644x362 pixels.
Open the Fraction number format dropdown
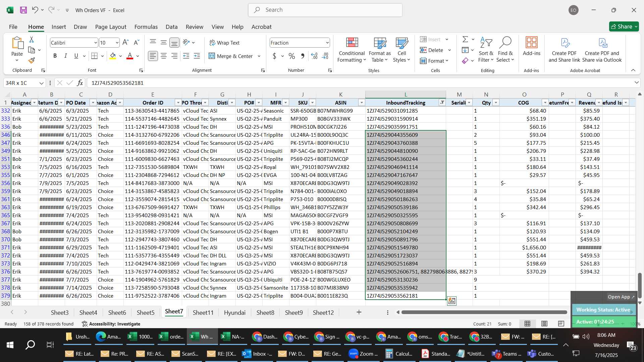point(327,43)
